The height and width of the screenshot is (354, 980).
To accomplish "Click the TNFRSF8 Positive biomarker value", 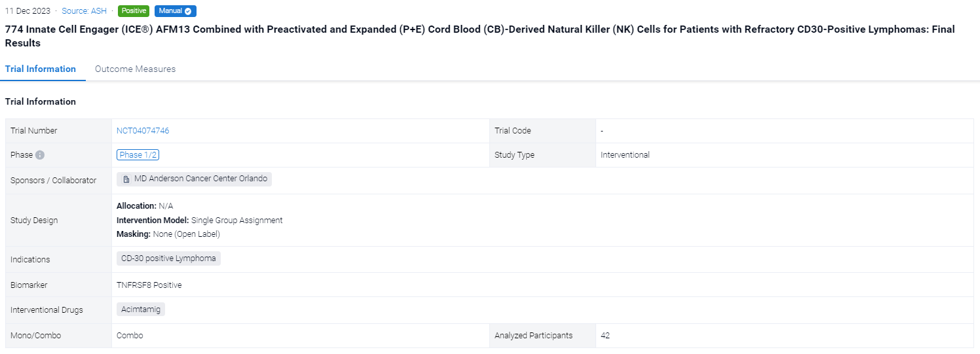I will pyautogui.click(x=149, y=285).
